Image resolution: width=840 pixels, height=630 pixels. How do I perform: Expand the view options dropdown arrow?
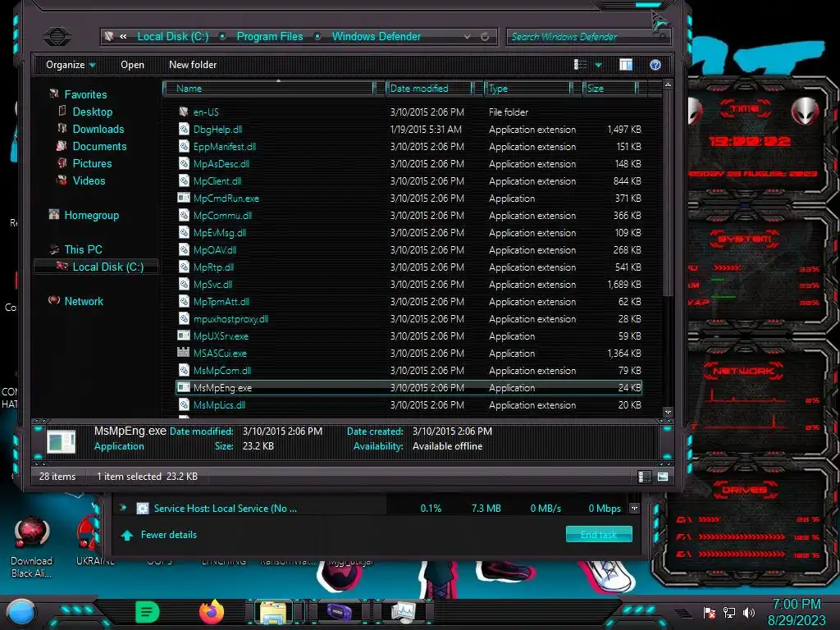[598, 65]
